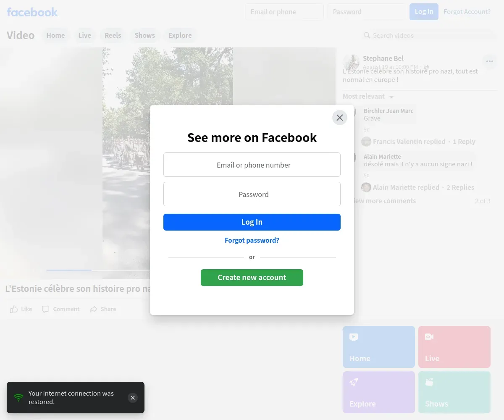This screenshot has height=420, width=504.
Task: Open Alain Mariette's commenter name
Action: point(382,157)
